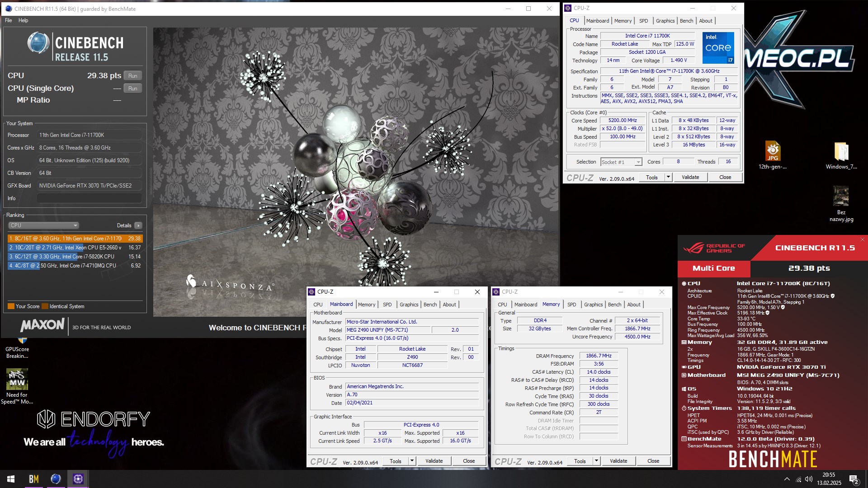Open the Socket #1 selection dropdown
868x488 pixels.
[x=621, y=162]
